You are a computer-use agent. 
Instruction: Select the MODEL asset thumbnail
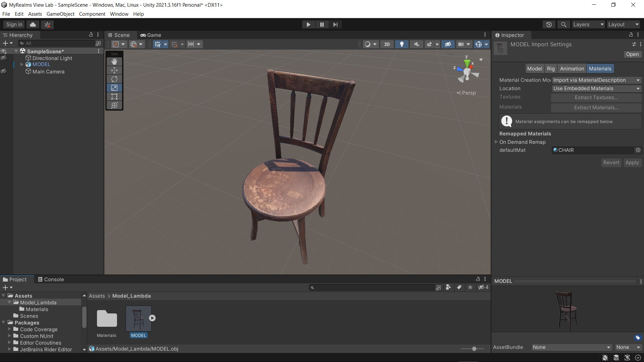tap(139, 318)
